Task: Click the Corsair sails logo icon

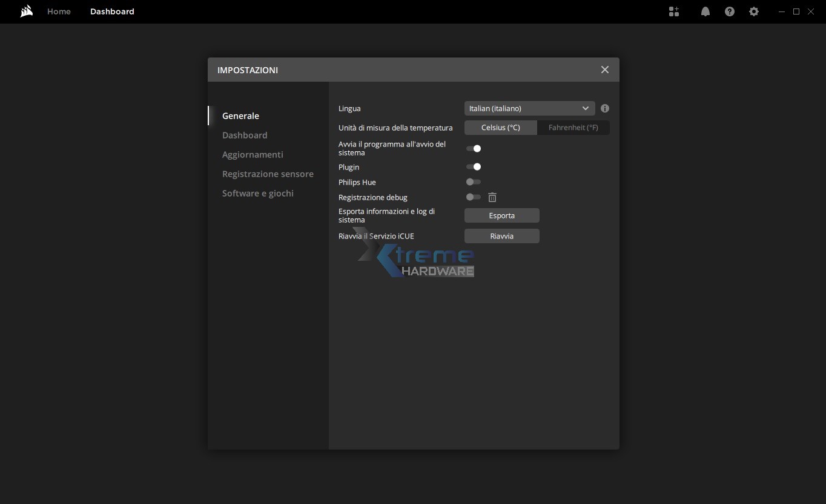Action: 26,11
